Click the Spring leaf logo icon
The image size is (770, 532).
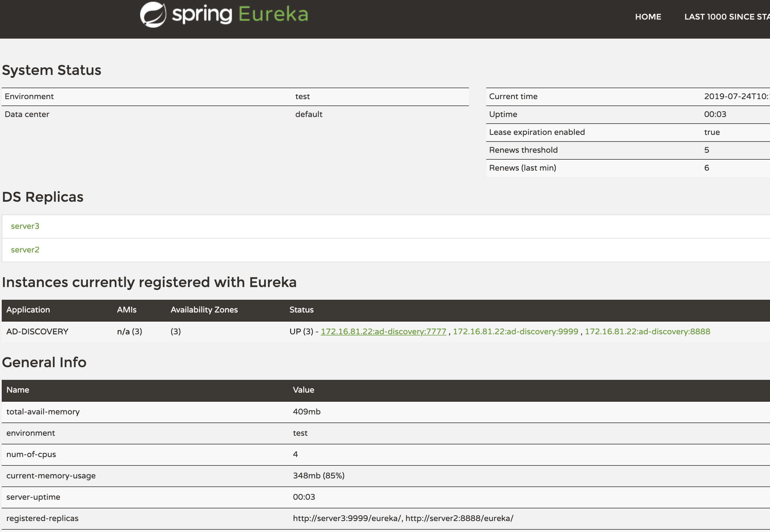(153, 15)
